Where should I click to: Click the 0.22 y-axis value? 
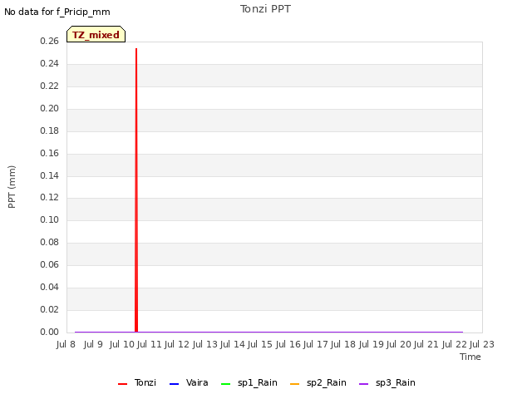(x=50, y=86)
